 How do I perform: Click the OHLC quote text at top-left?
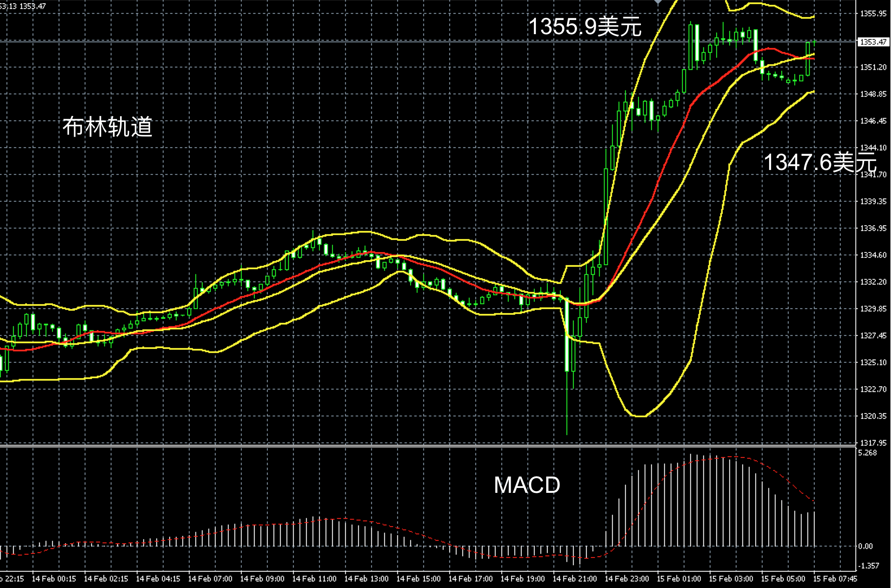click(x=23, y=6)
